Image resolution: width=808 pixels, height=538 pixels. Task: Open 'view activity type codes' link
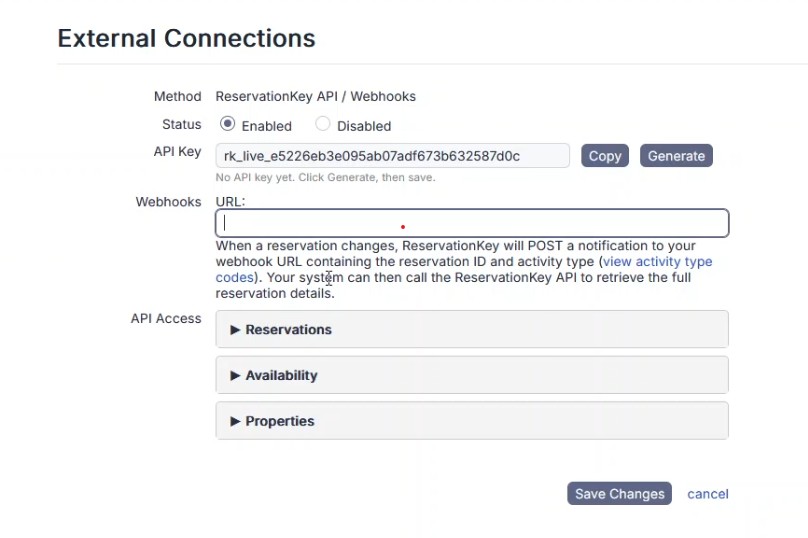(x=656, y=262)
